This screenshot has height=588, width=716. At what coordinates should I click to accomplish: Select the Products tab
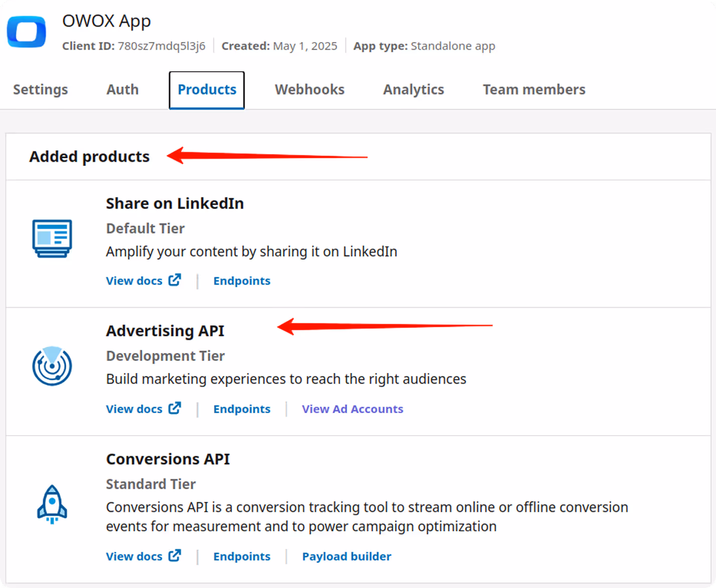tap(206, 89)
